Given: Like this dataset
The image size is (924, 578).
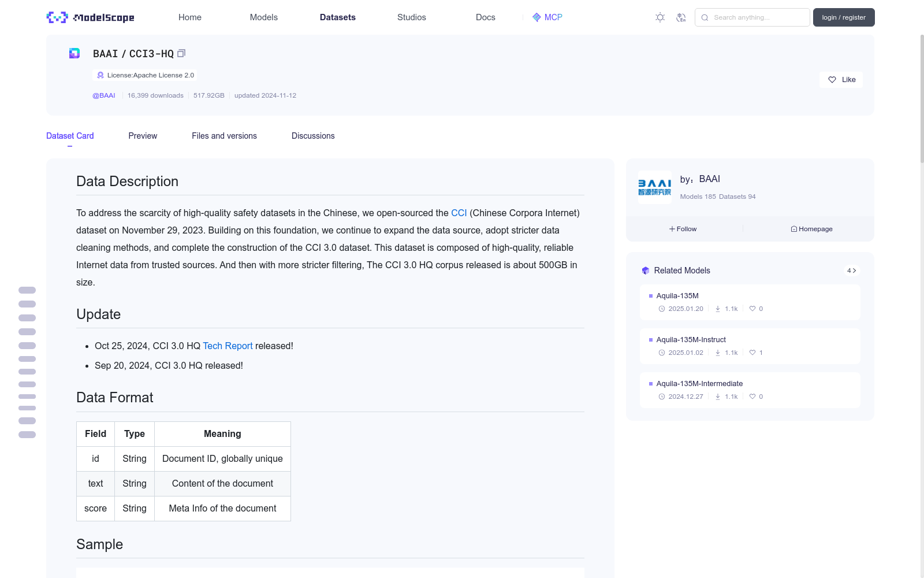Looking at the screenshot, I should [x=841, y=80].
